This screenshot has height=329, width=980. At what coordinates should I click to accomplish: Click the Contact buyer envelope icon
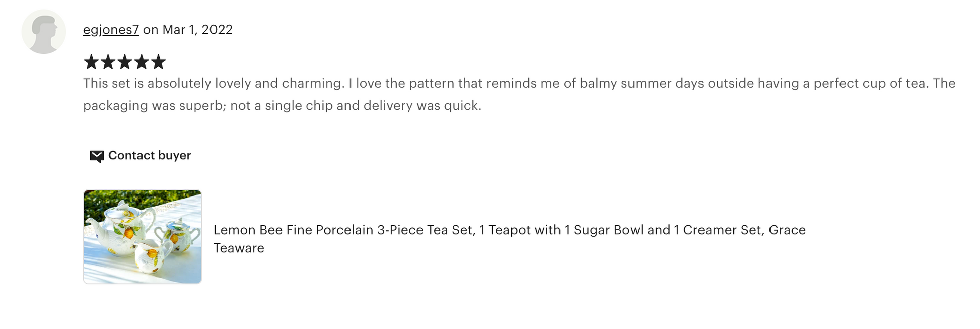coord(96,156)
